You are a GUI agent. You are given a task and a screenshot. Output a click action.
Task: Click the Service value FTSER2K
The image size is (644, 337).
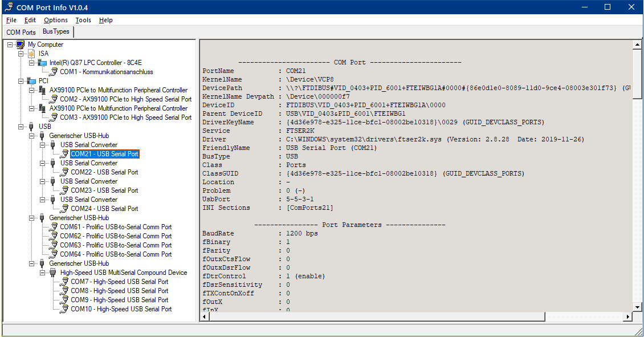[300, 131]
